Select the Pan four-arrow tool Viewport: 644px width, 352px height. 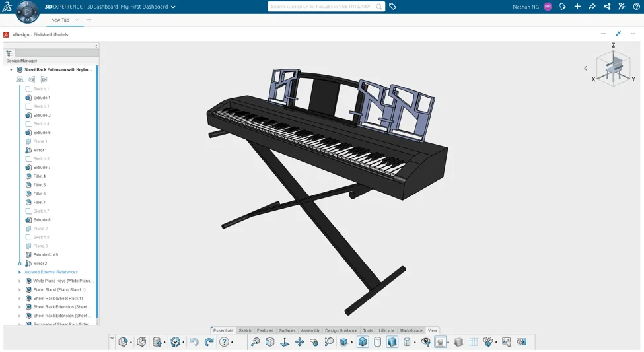[299, 341]
